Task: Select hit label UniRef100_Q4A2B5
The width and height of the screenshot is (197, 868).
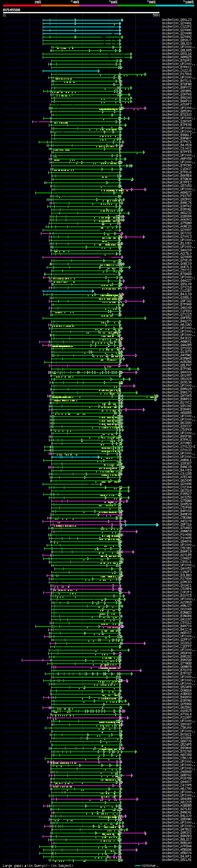Action: point(177,345)
